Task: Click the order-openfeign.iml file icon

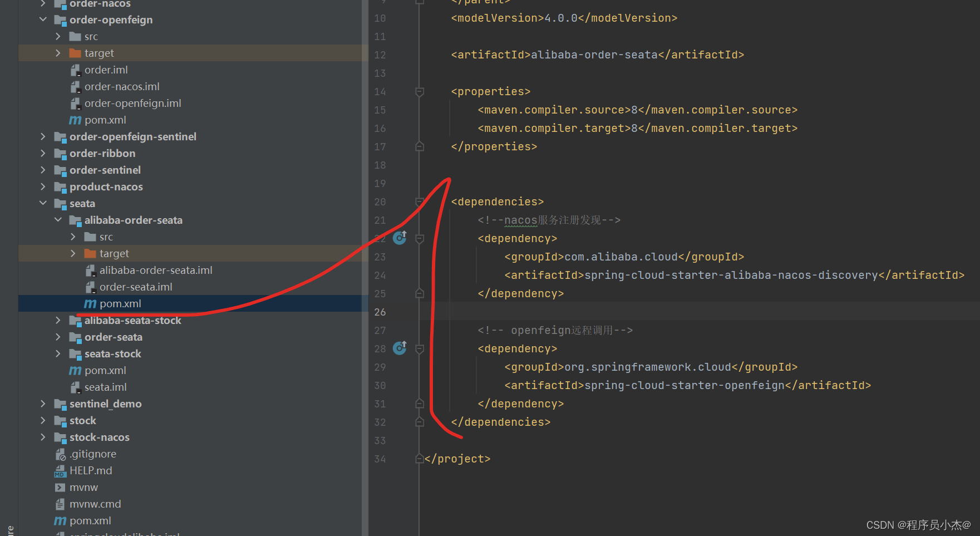Action: 75,103
